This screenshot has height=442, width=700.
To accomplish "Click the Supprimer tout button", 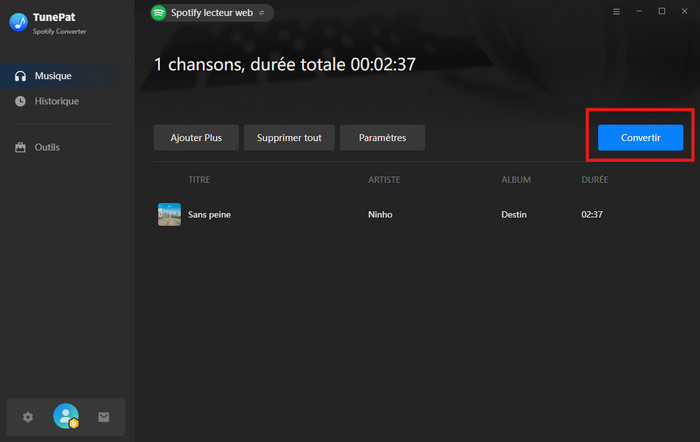I will (x=289, y=138).
